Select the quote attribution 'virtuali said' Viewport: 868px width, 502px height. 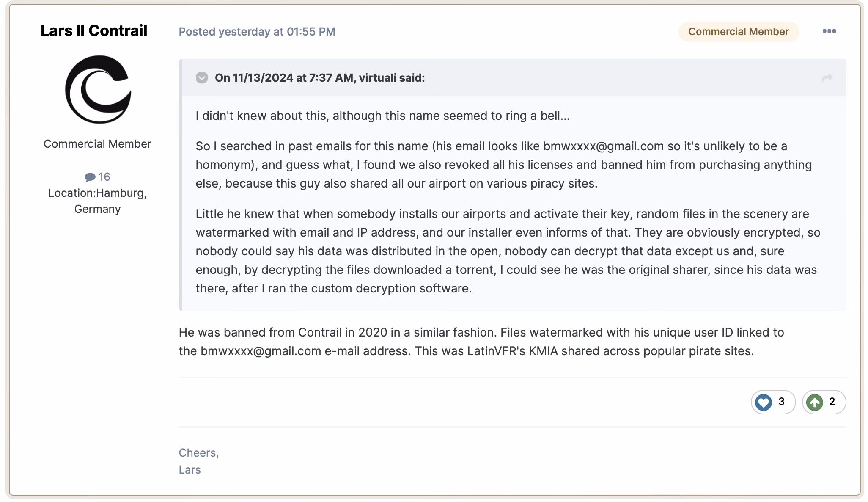pos(390,78)
